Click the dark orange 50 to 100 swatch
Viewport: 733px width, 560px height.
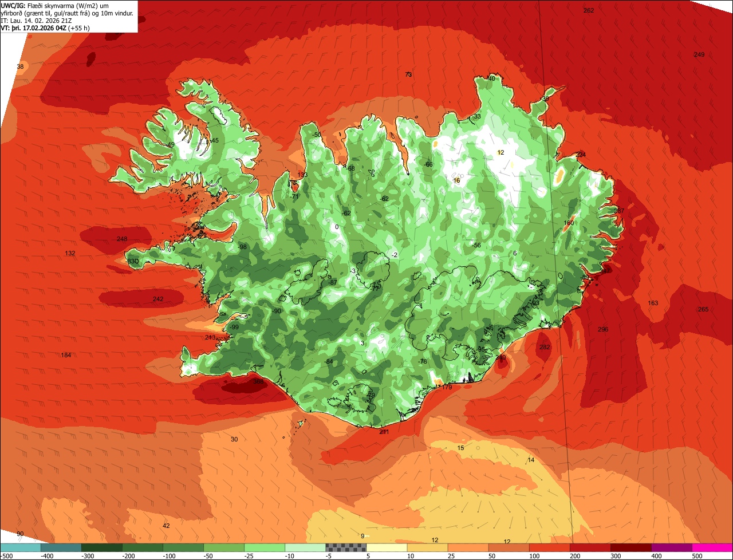[x=509, y=547]
